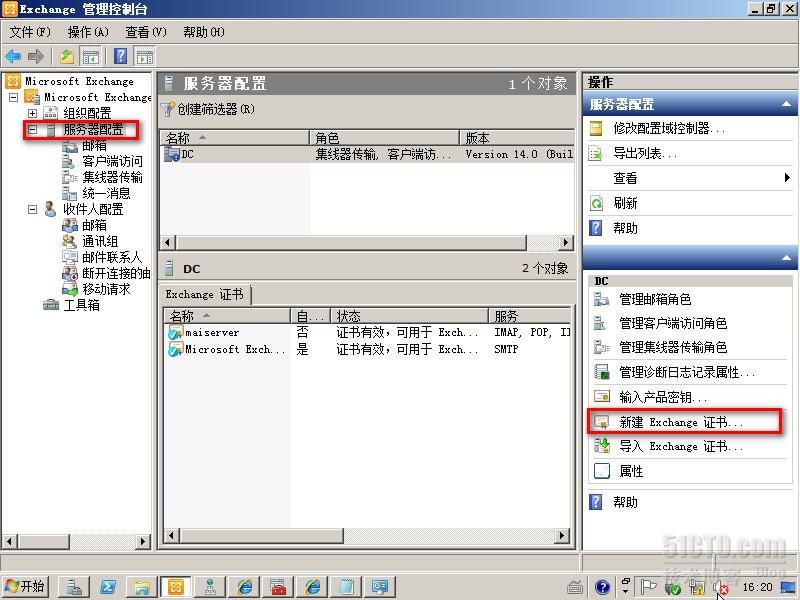800x600 pixels.
Task: Click the Up one level folder icon
Action: (67, 56)
